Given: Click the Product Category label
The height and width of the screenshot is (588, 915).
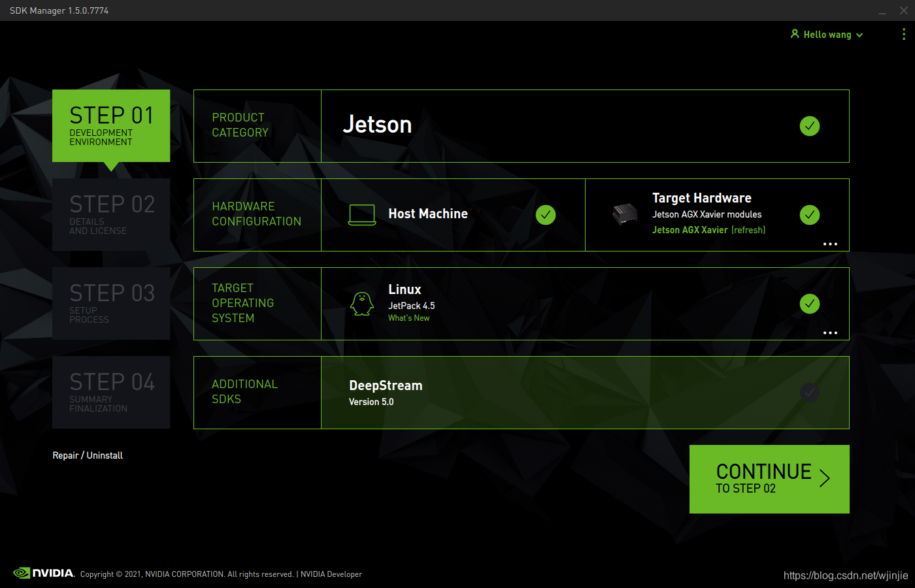Looking at the screenshot, I should 240,125.
